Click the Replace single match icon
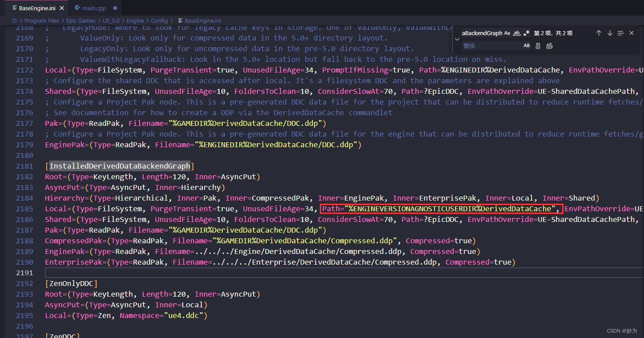Viewport: 644px width, 338px height. coord(538,45)
